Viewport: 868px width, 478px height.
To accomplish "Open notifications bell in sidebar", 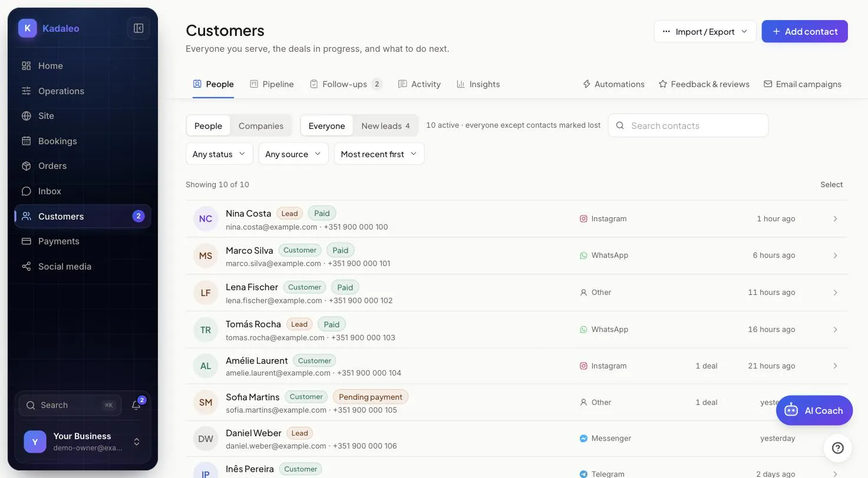I will (136, 405).
